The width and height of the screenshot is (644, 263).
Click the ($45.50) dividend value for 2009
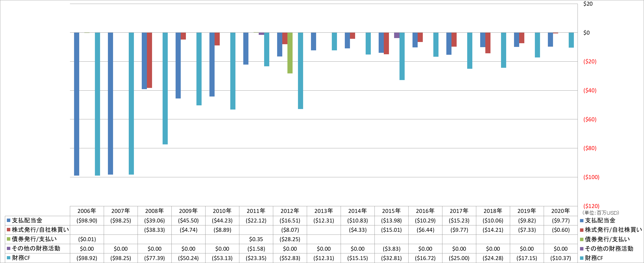188,221
